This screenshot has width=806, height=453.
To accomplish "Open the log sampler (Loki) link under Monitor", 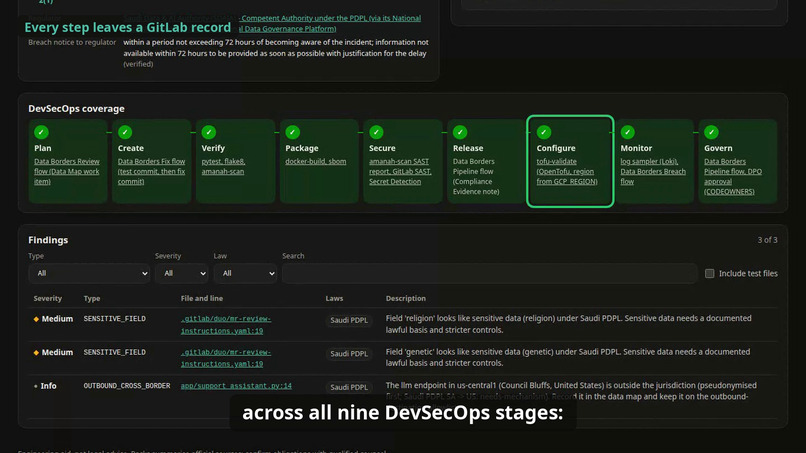I will coord(653,171).
